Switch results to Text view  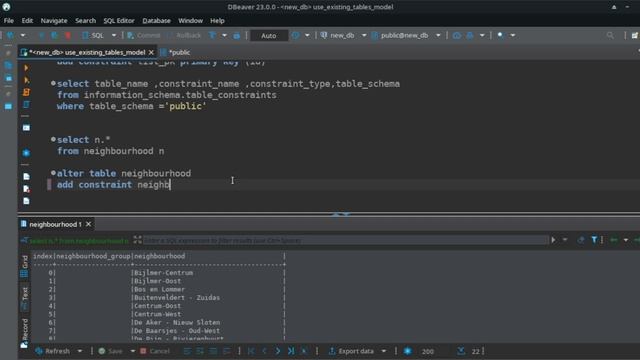point(24,298)
